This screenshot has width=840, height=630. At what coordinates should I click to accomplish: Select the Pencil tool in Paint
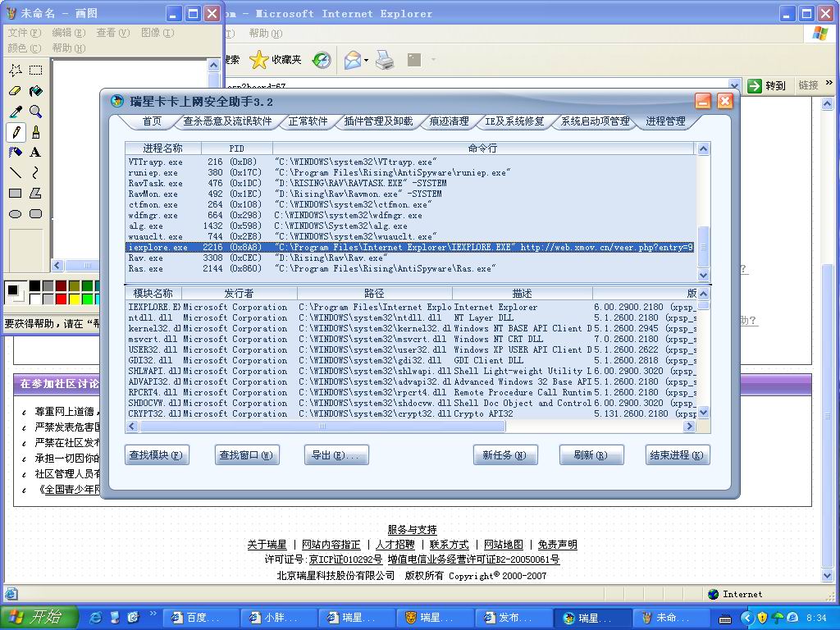[x=16, y=132]
